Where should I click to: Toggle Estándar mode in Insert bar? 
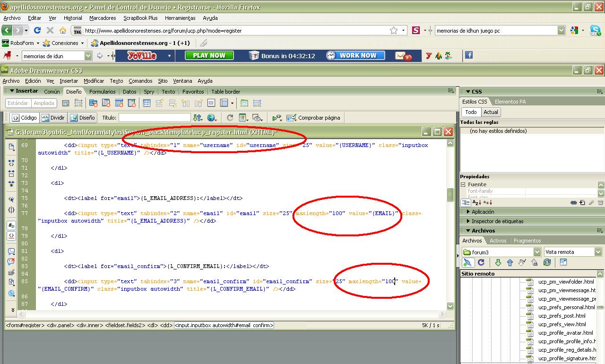point(18,103)
